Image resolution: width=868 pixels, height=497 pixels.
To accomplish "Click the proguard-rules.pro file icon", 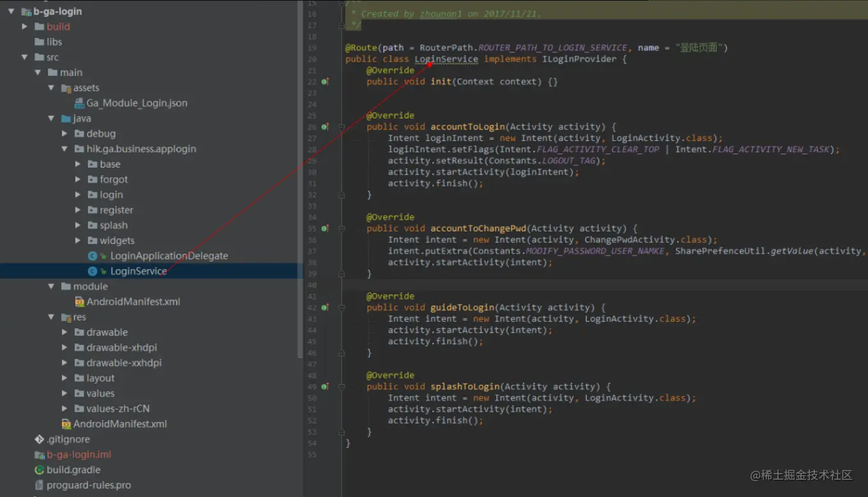I will tap(40, 486).
